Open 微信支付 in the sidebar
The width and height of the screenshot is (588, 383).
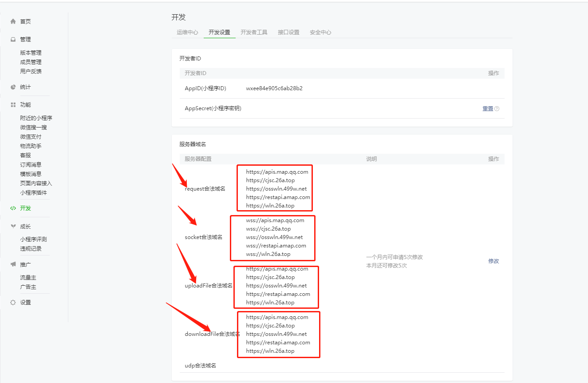coord(31,137)
